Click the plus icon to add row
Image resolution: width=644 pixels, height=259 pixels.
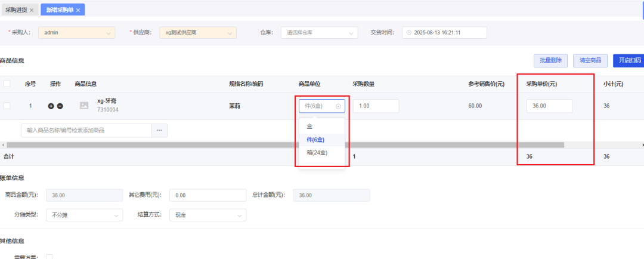pyautogui.click(x=51, y=106)
